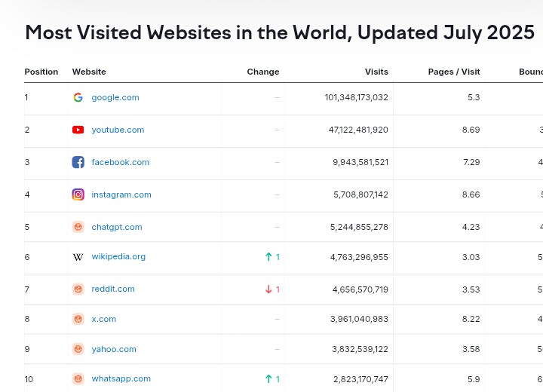Image resolution: width=543 pixels, height=392 pixels.
Task: Open the google.com link
Action: click(x=115, y=97)
